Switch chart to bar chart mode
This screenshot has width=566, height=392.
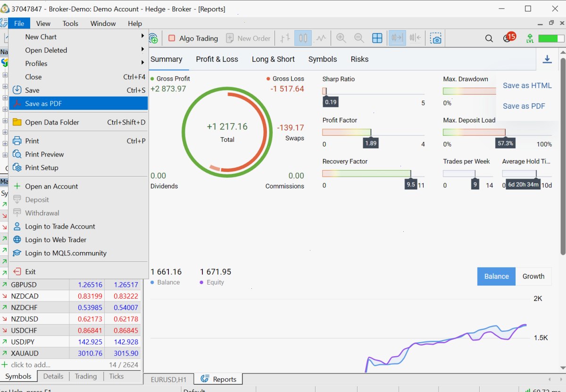click(x=285, y=38)
